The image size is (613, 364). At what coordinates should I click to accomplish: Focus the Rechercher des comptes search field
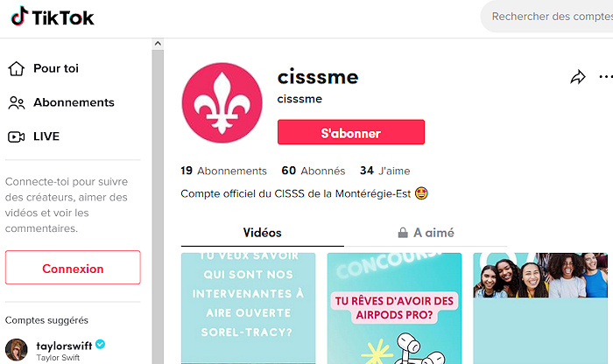[x=547, y=17]
